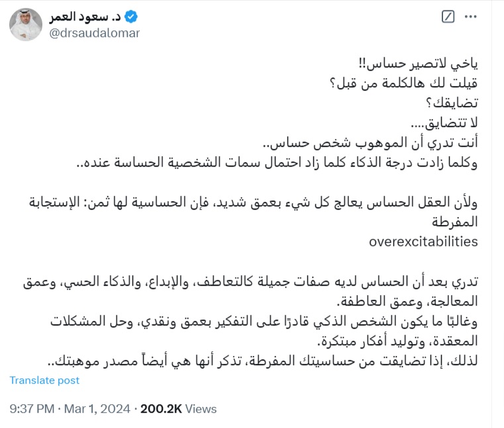Click the first tweet line ياخي لاتصير حساس
The height and width of the screenshot is (428, 504).
[418, 64]
